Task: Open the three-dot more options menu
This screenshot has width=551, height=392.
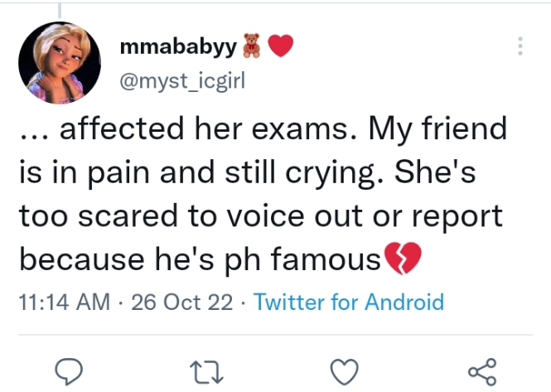Action: tap(520, 46)
